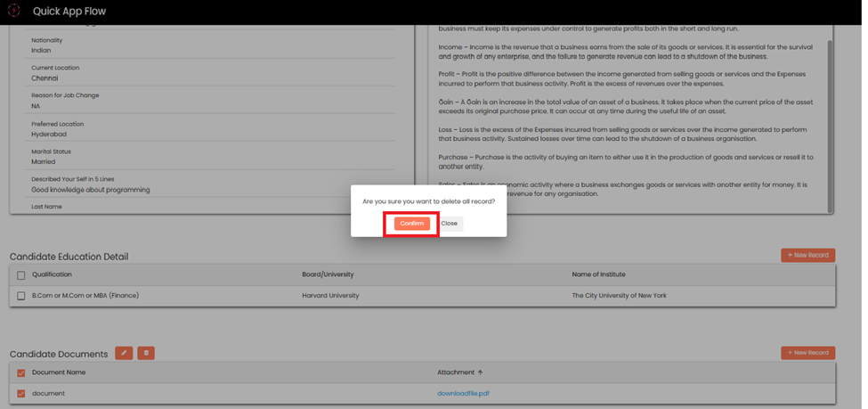Add New Record in Candidate Education Detail
The image size is (868, 409).
pyautogui.click(x=807, y=255)
